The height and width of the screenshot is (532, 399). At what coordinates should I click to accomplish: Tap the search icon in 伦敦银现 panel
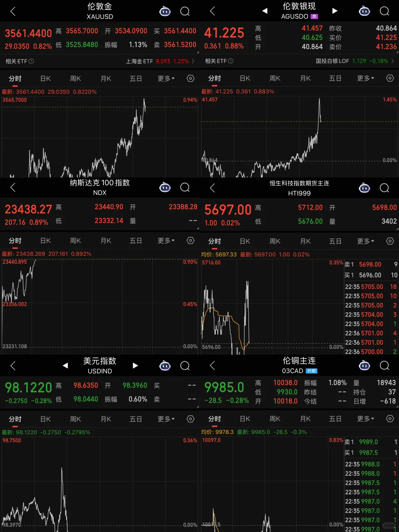[385, 11]
